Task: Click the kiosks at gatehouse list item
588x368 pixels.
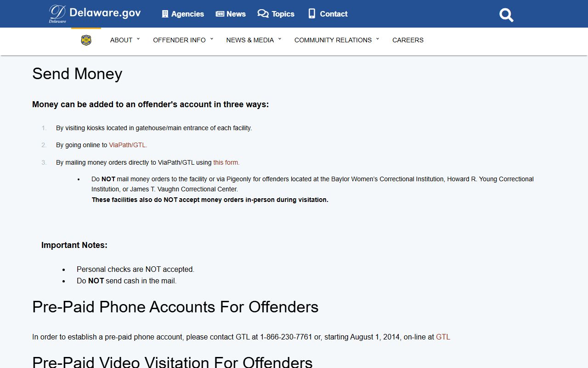Action: pyautogui.click(x=154, y=128)
